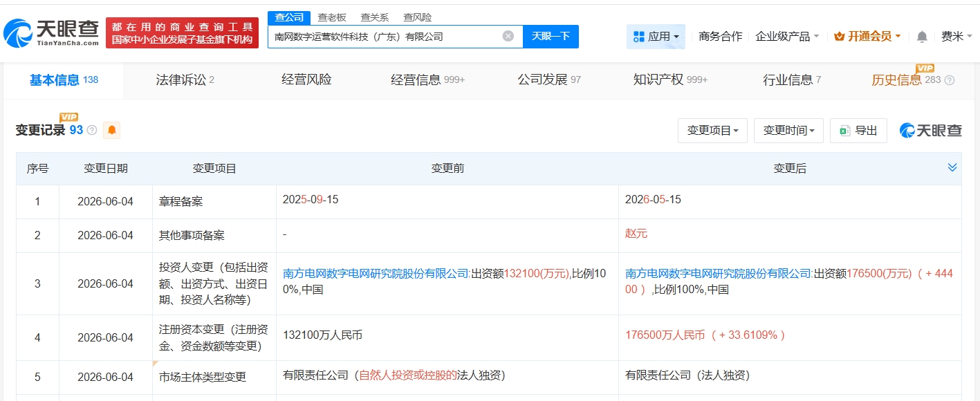Expand the 企业级产品 dropdown
980x401 pixels.
[787, 36]
